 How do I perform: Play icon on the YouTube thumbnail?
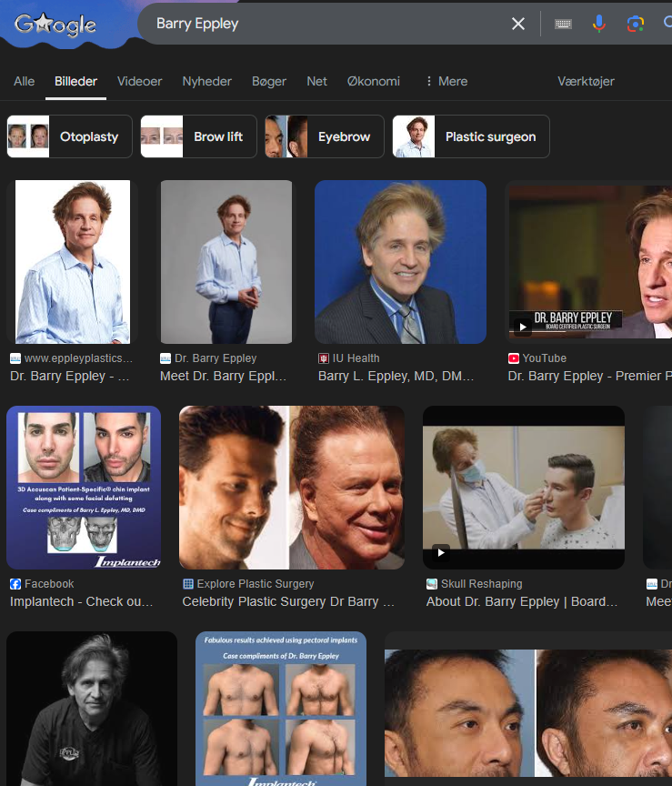point(523,327)
